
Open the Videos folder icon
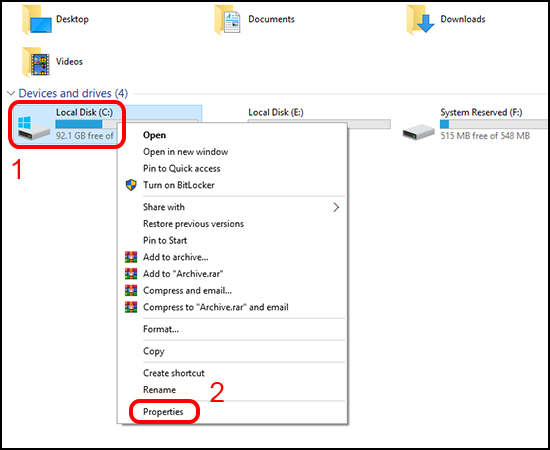[35, 62]
